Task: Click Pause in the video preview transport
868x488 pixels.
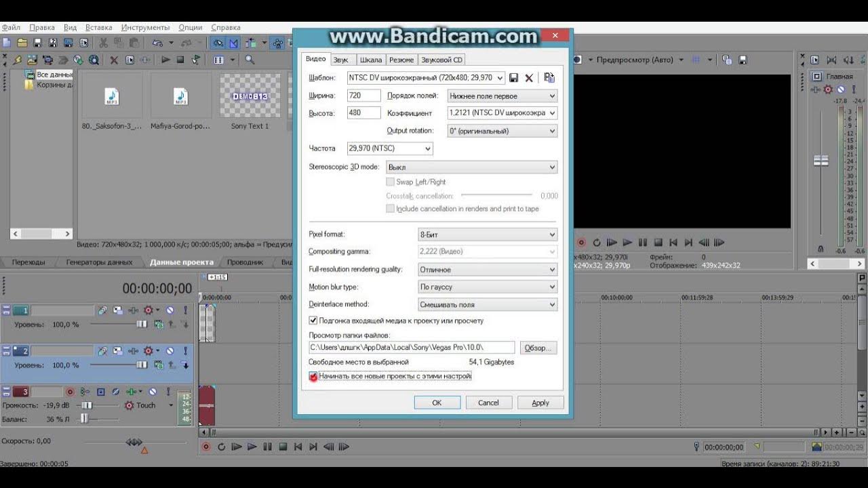Action: [642, 242]
